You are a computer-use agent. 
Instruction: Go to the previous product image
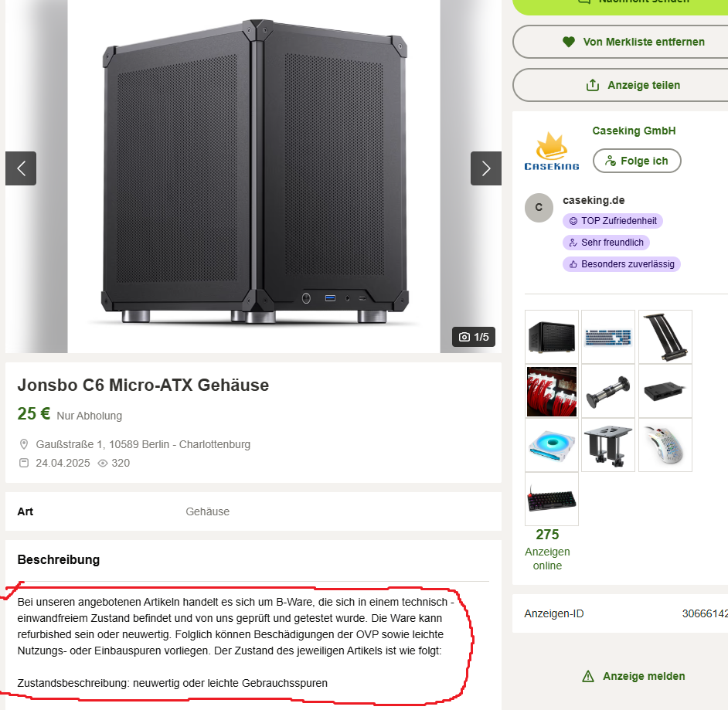click(x=21, y=168)
